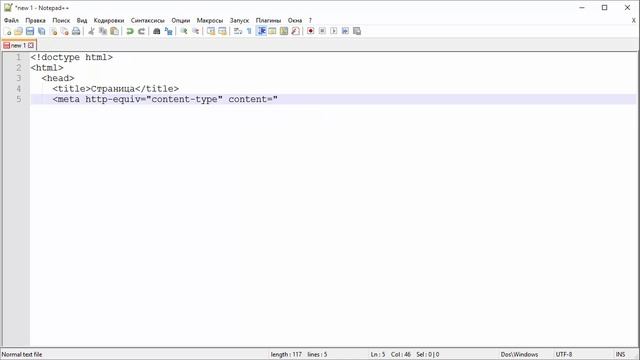Viewport: 640px width, 360px height.
Task: Open the Запуск menu
Action: tap(239, 20)
